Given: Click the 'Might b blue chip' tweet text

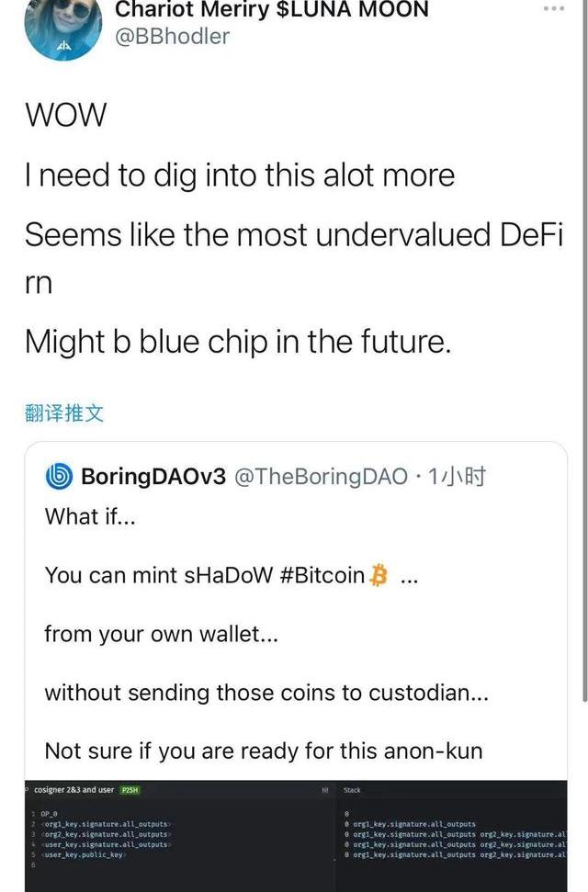Looking at the screenshot, I should [239, 342].
